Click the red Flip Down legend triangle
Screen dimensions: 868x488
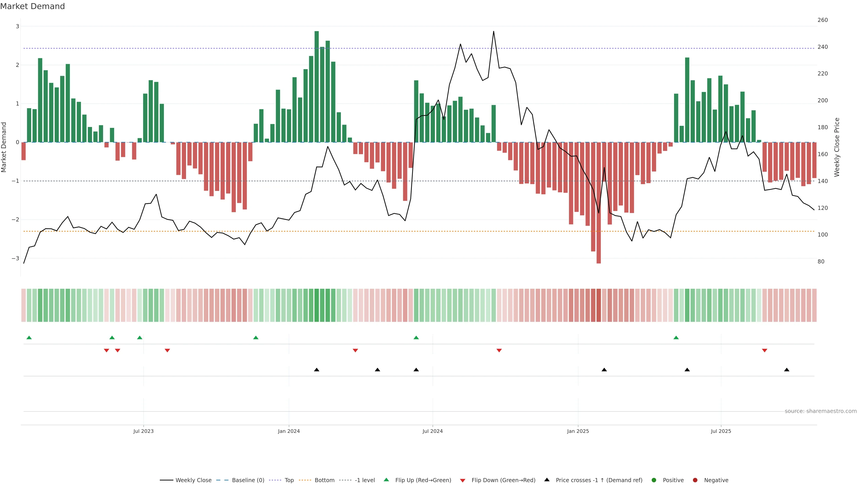(x=463, y=481)
